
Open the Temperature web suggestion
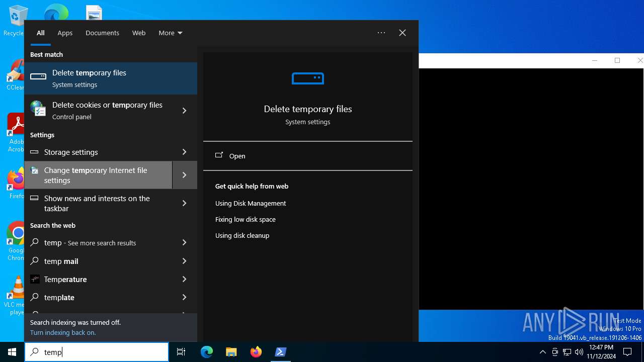pos(99,279)
